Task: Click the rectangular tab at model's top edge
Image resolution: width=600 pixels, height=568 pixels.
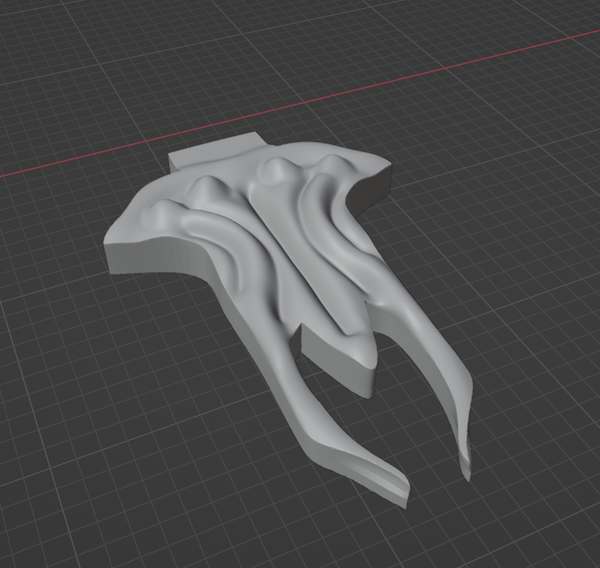Action: [x=215, y=153]
